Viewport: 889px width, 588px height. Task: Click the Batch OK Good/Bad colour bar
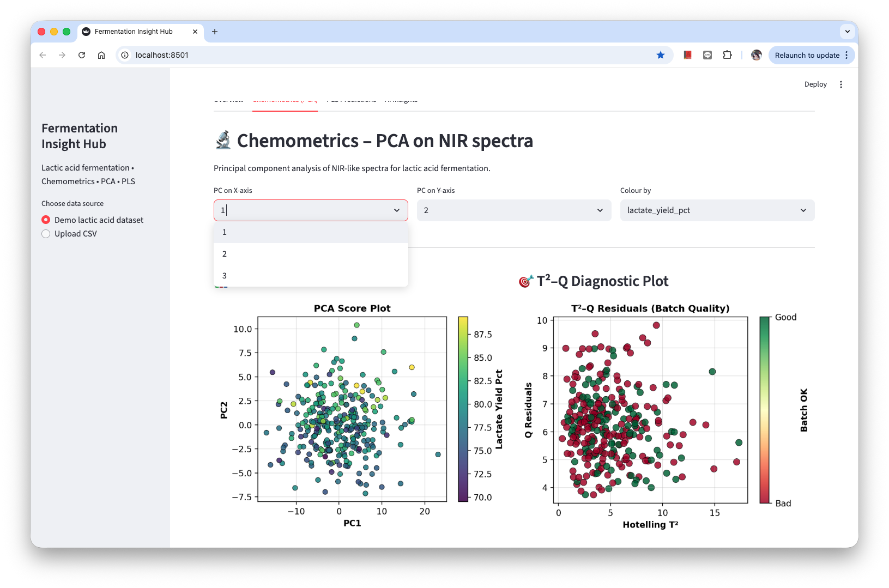coord(765,410)
